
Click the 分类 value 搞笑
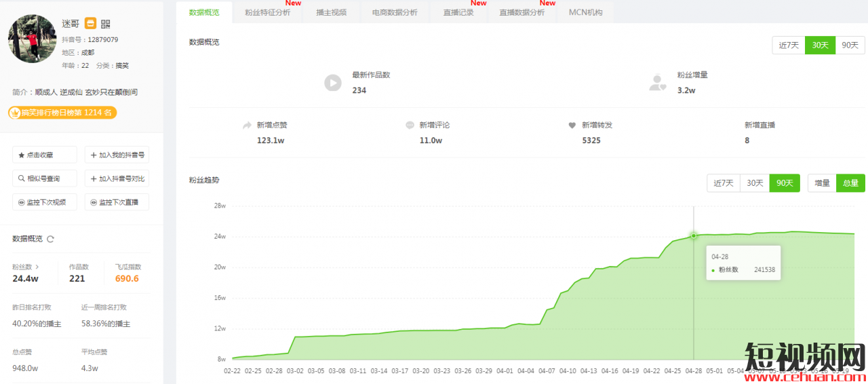click(x=121, y=66)
